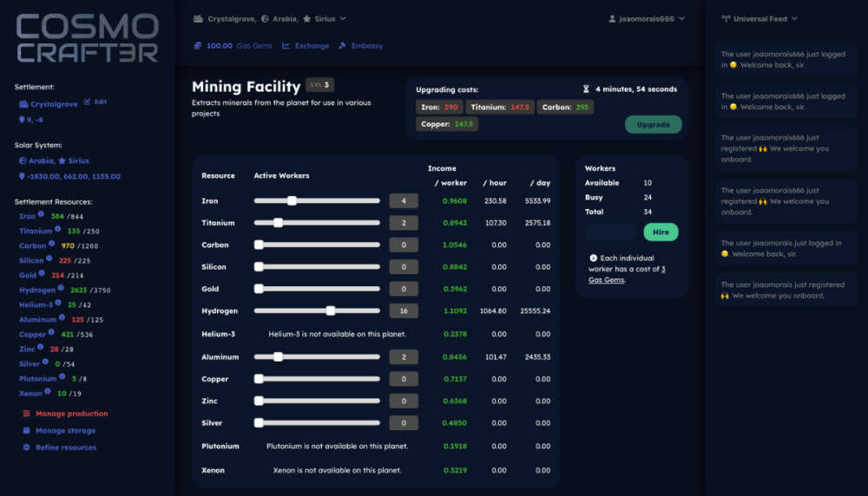Viewport: 868px width, 496px height.
Task: Open the Crystalgrove, Arabia, Sirius location dropdown
Action: click(x=269, y=18)
